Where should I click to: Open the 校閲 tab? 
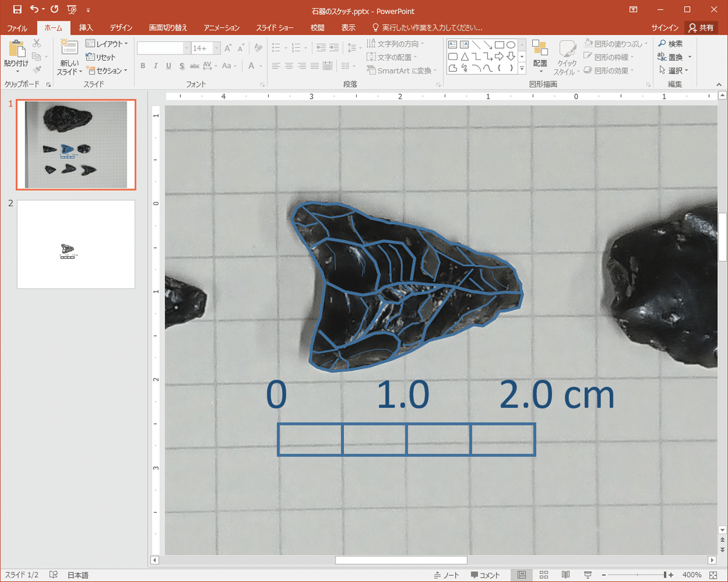coord(317,28)
